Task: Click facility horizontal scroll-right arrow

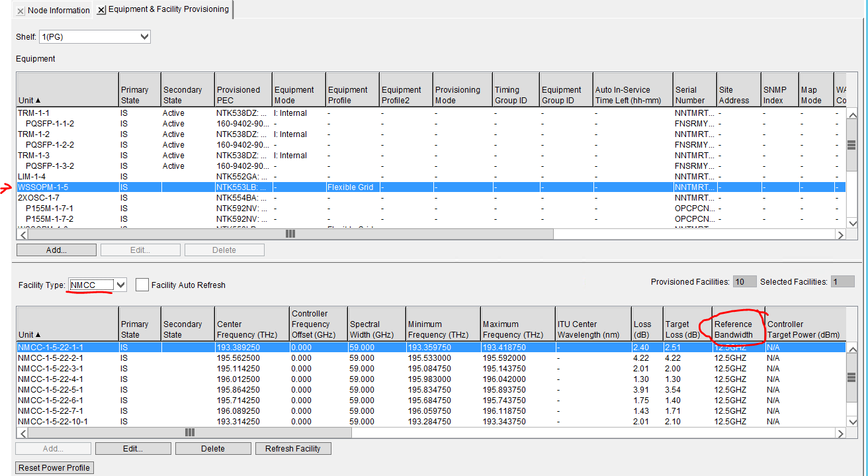Action: coord(841,433)
